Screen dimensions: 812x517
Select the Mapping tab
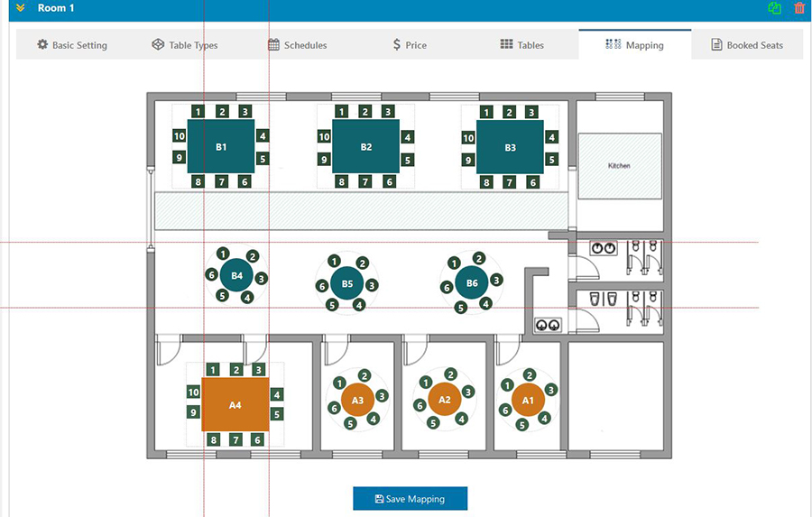[634, 45]
